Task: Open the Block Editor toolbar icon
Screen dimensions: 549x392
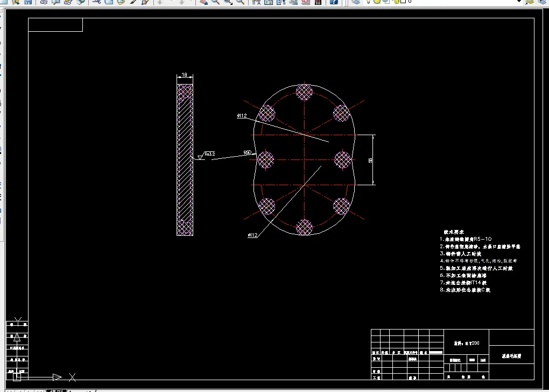Action: click(x=145, y=2)
